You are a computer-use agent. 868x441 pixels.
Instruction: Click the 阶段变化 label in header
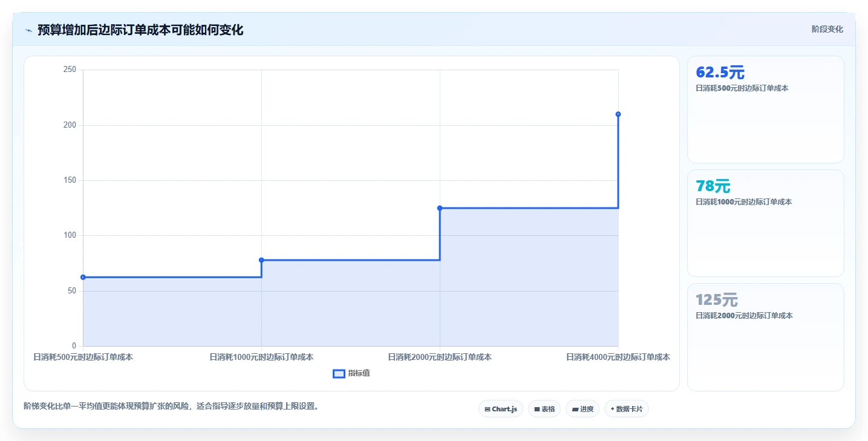coord(827,29)
